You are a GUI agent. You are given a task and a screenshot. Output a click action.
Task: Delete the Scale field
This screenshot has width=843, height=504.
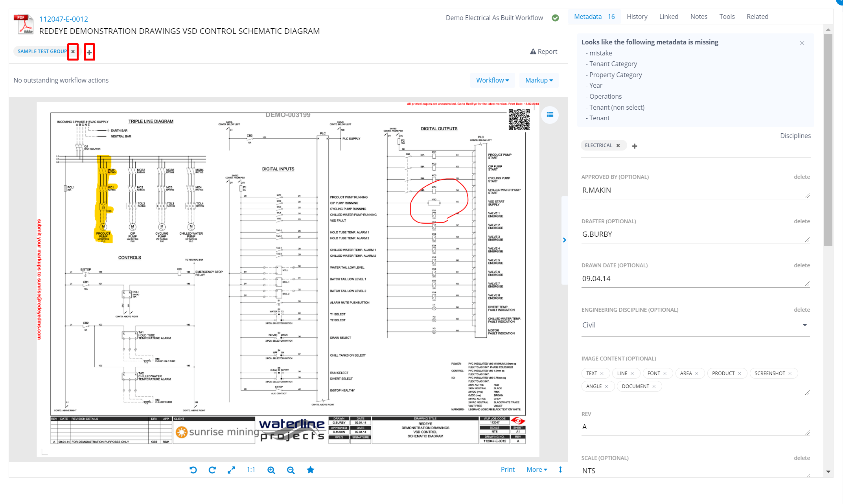(x=802, y=458)
